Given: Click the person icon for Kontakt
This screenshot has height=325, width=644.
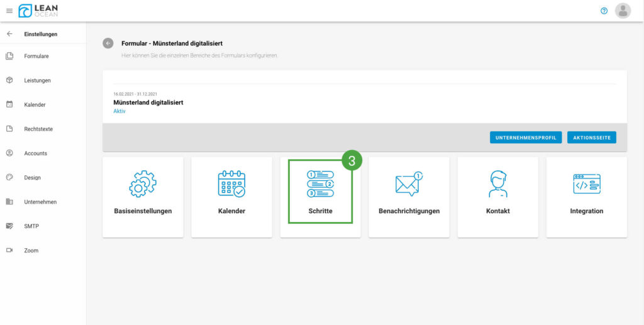Looking at the screenshot, I should (x=497, y=184).
